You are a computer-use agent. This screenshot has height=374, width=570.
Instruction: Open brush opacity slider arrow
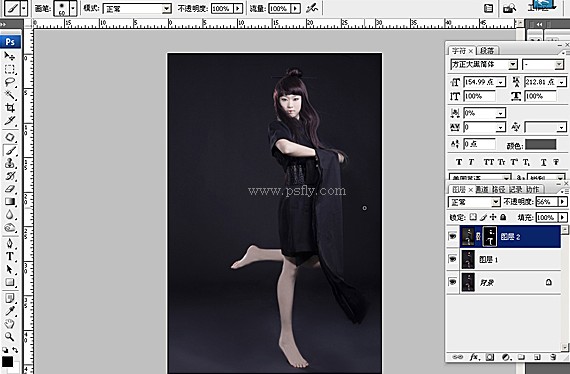point(238,8)
